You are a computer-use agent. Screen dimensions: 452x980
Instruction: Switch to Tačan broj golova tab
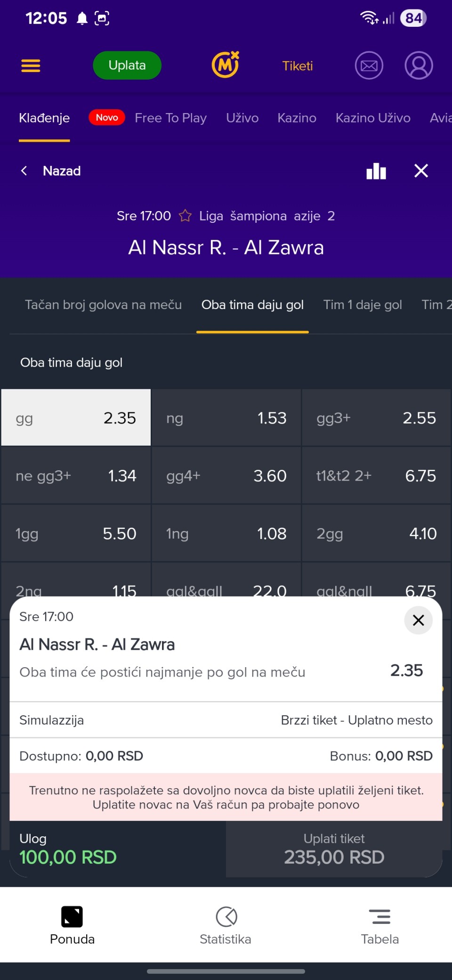pos(103,305)
